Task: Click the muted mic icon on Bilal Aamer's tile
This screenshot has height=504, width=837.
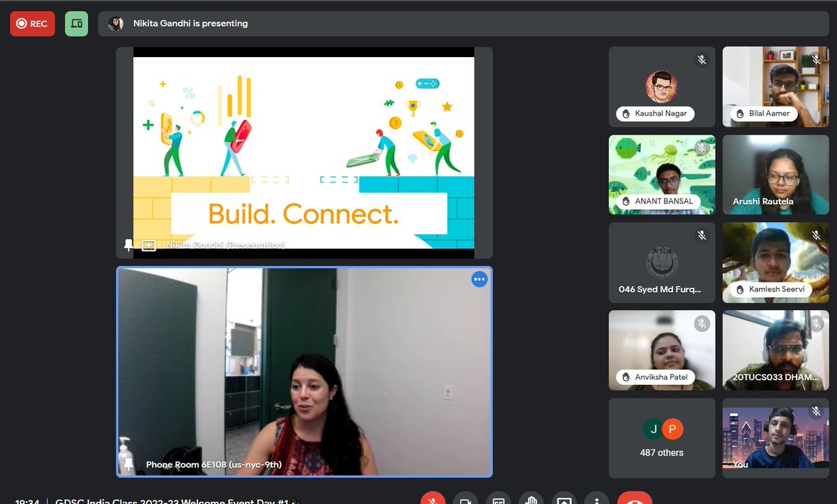Action: (816, 60)
